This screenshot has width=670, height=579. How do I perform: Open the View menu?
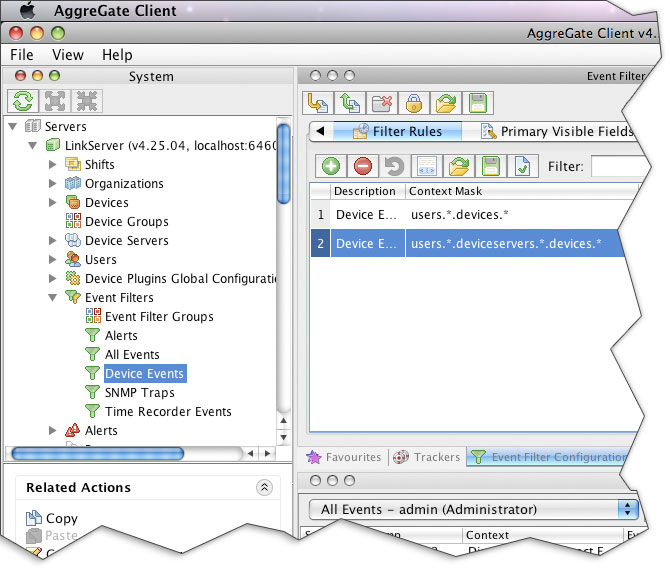tap(68, 55)
